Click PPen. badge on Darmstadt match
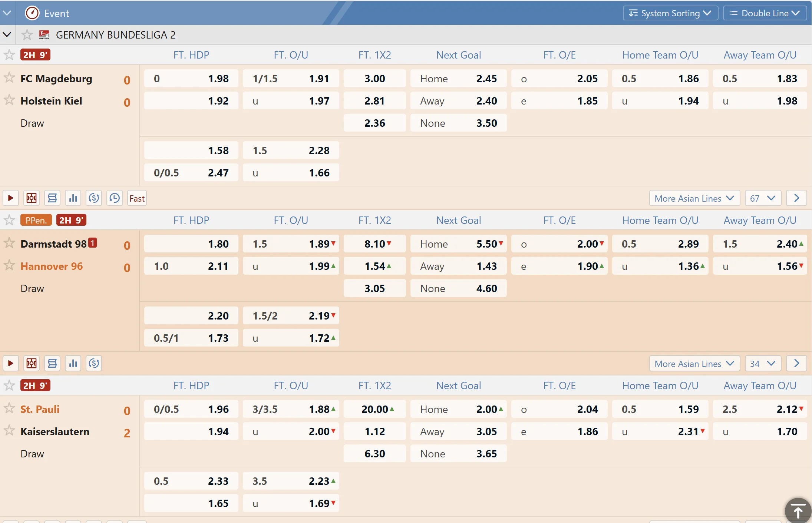Viewport: 812px width, 523px height. tap(36, 220)
